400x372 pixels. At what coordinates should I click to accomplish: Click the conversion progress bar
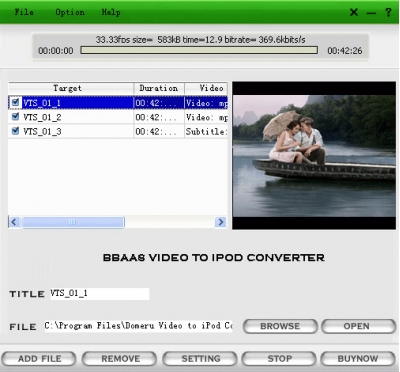click(199, 50)
